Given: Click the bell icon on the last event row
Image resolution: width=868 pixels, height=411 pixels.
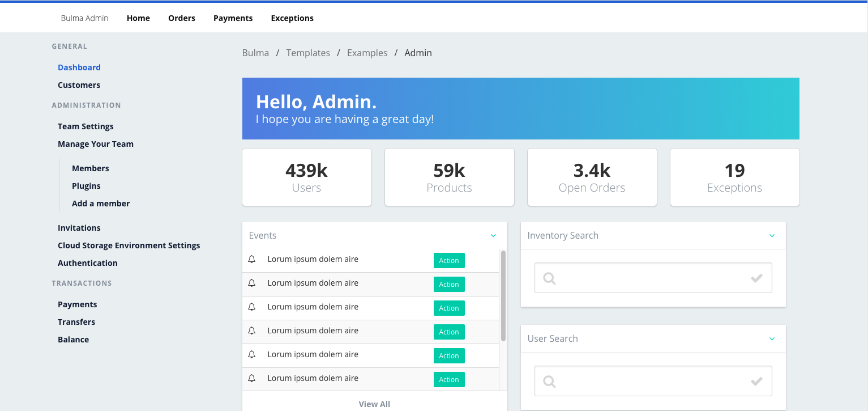Looking at the screenshot, I should click(252, 378).
